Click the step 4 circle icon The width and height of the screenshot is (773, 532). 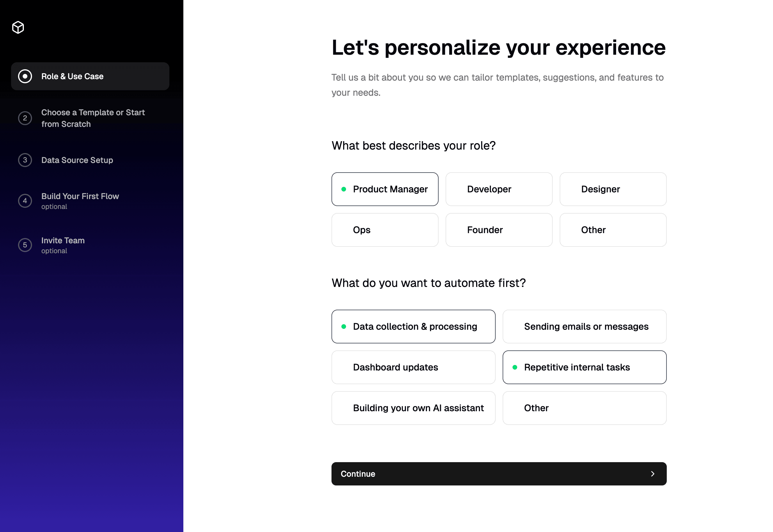click(x=25, y=201)
